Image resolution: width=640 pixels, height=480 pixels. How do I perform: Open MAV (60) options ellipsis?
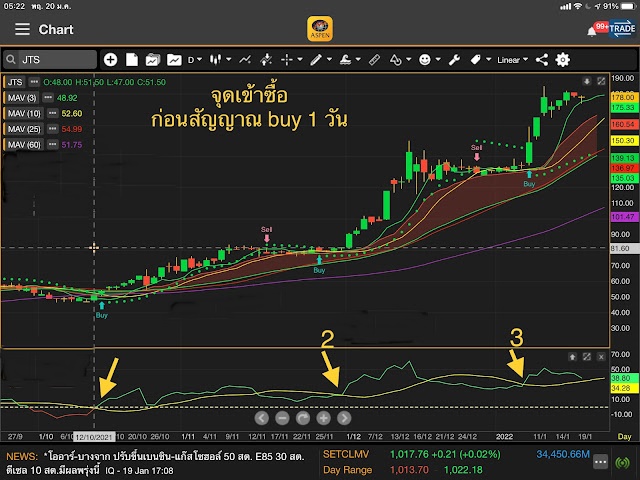53,144
